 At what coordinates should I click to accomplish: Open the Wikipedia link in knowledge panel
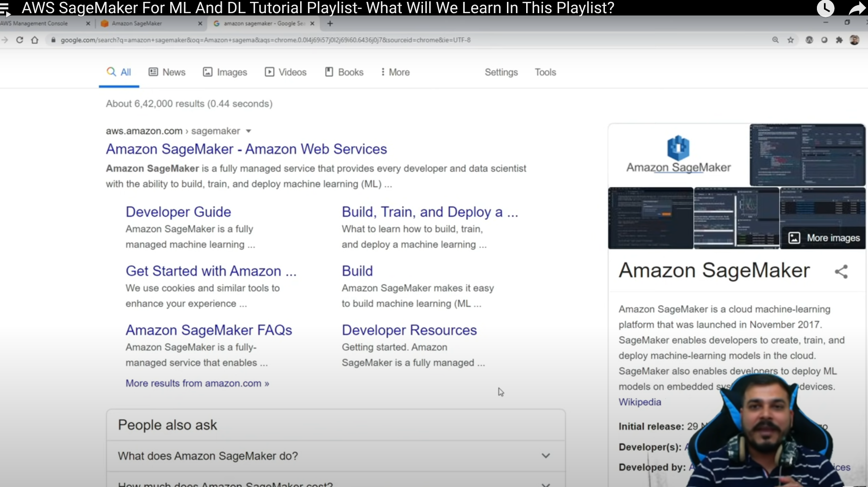tap(640, 402)
